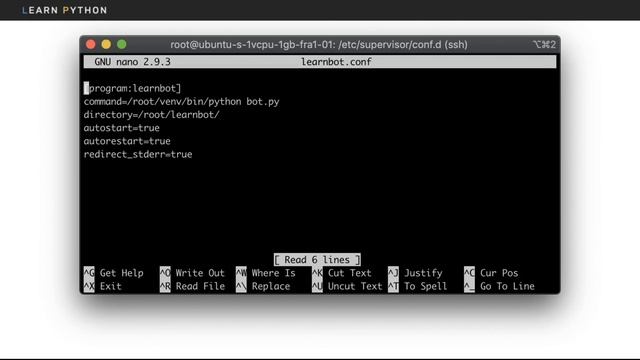Maximize the terminal using green button
This screenshot has height=360, width=640.
122,44
